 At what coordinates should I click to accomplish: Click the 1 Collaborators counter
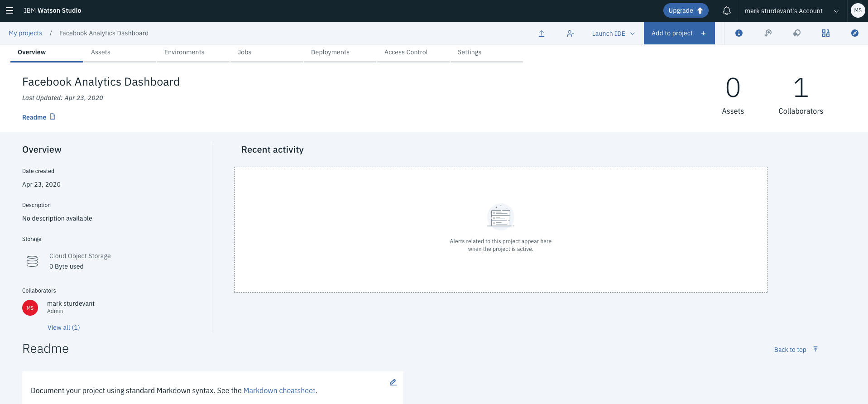pos(801,95)
